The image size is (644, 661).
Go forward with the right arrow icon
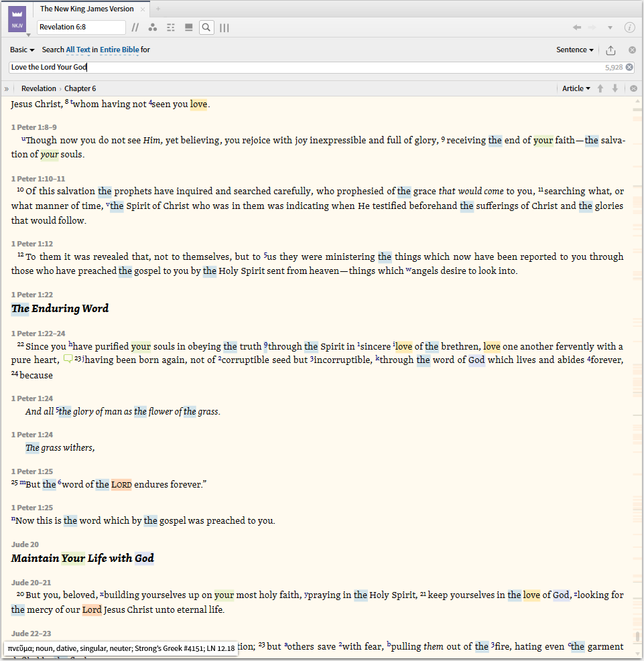[592, 27]
